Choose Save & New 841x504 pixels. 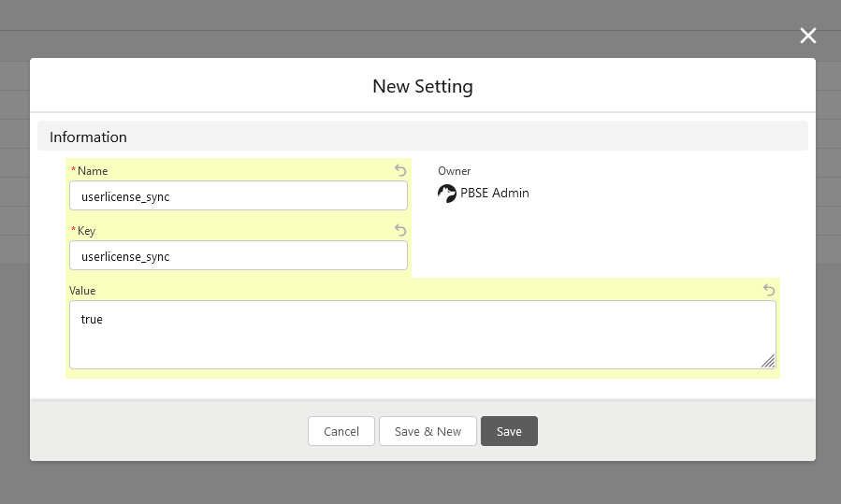(428, 431)
